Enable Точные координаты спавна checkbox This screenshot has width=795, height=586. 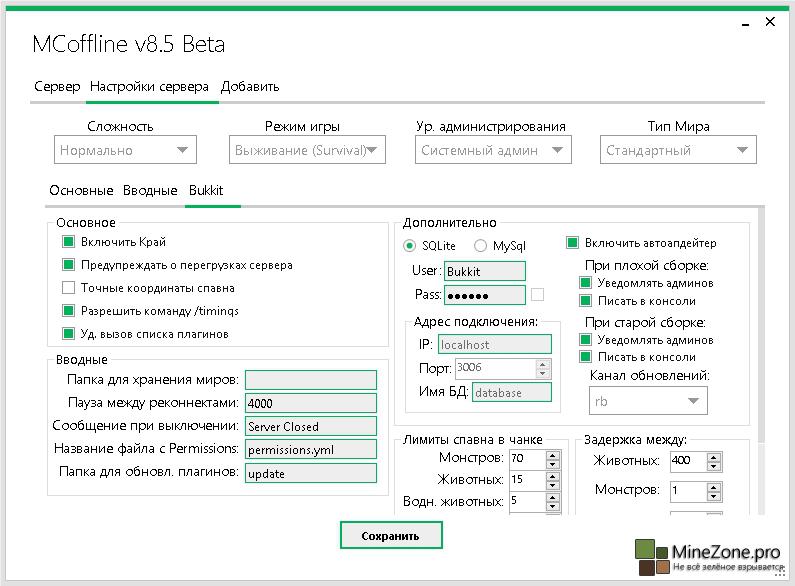tap(69, 288)
